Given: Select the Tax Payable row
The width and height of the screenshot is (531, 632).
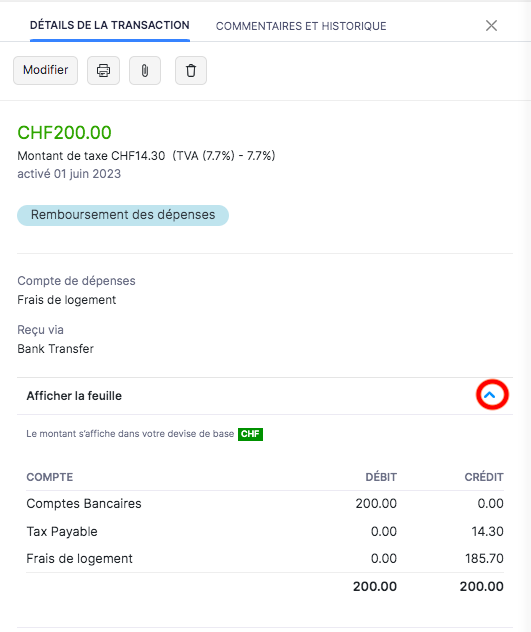Looking at the screenshot, I should 265,531.
